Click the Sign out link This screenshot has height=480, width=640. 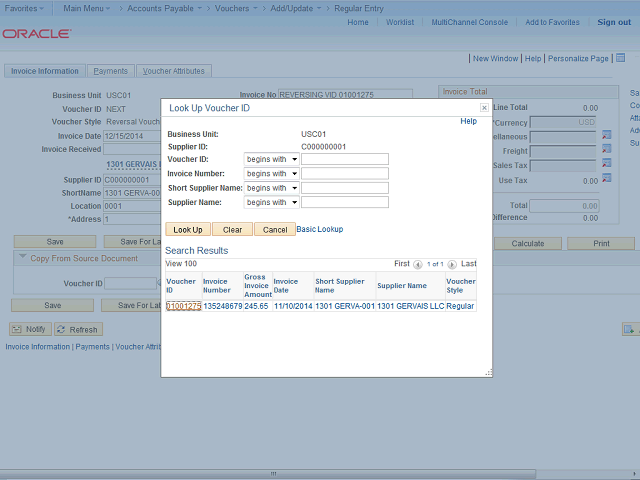click(614, 22)
